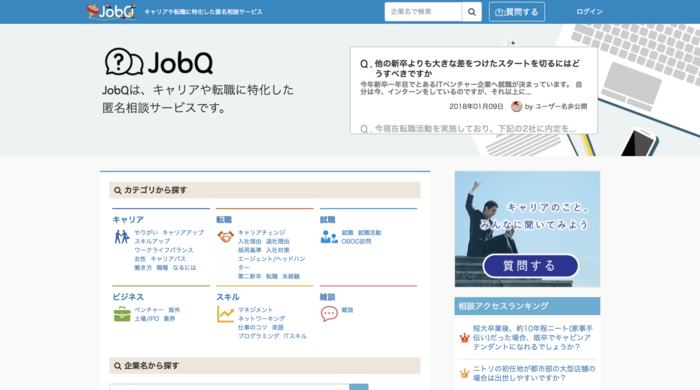Select the 採用基準 tag
Screen dimensions: 700x390
pos(250,250)
